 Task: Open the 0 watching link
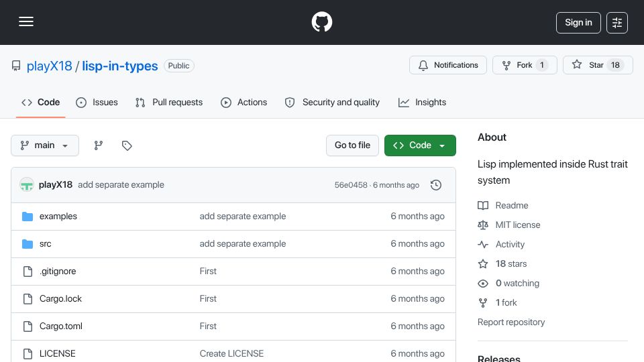[x=509, y=283]
